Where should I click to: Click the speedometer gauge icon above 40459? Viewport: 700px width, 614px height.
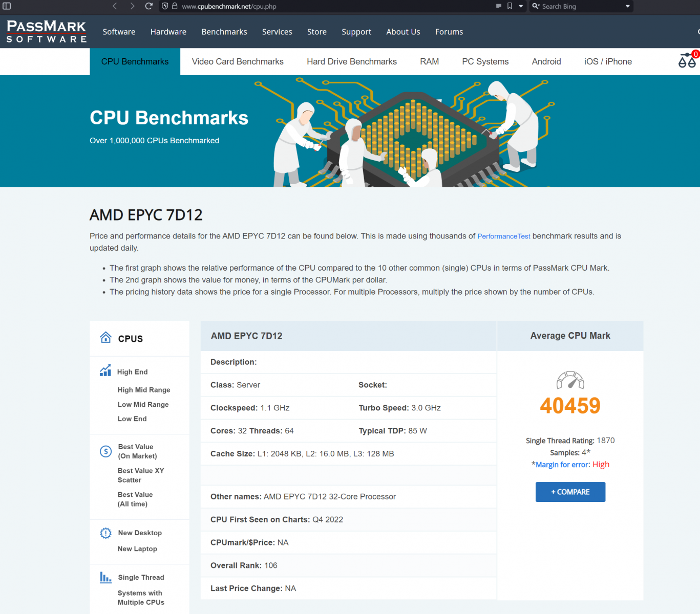570,380
